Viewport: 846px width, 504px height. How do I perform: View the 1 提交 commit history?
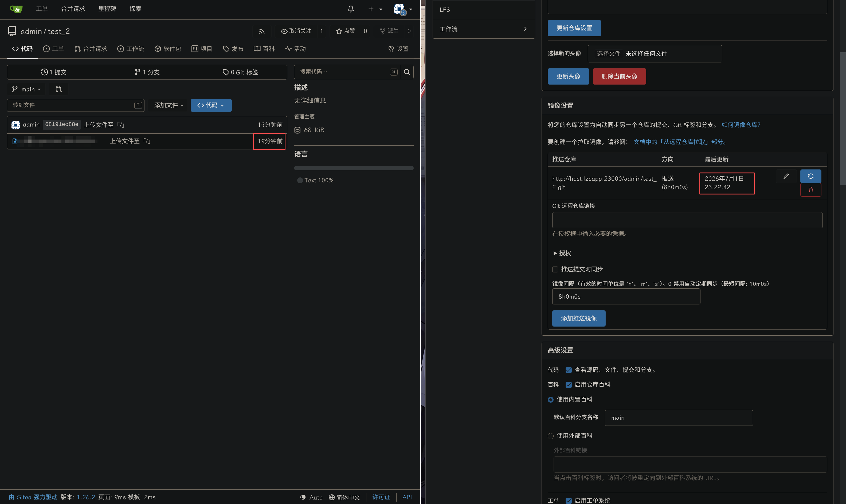[x=54, y=72]
